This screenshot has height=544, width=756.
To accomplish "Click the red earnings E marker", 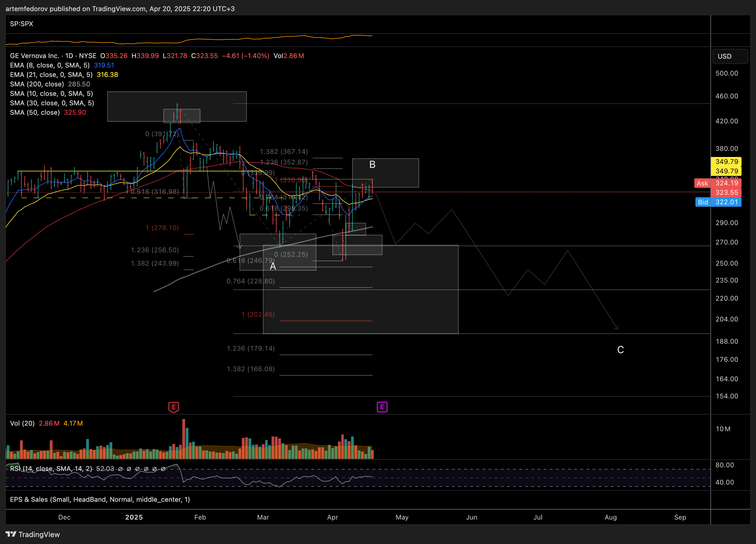I will click(x=174, y=407).
